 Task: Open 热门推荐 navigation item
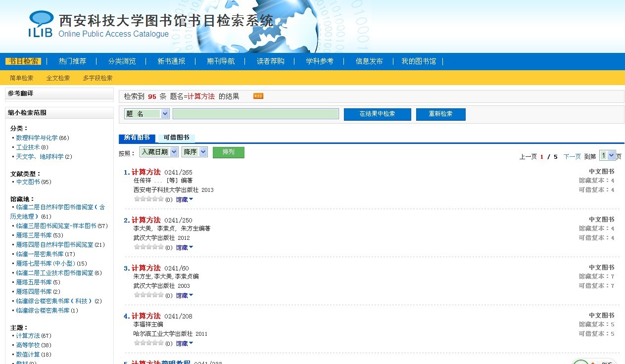pos(72,61)
